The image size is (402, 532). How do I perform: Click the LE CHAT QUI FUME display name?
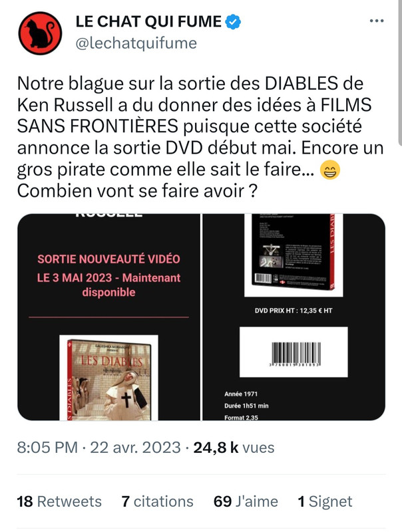(x=148, y=22)
